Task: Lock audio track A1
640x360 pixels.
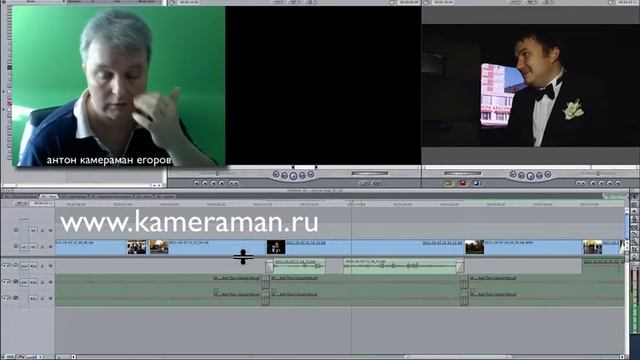Action: click(42, 266)
